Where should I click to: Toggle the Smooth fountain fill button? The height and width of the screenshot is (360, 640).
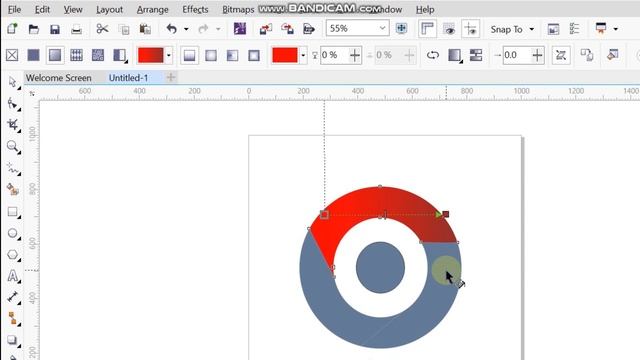click(476, 55)
